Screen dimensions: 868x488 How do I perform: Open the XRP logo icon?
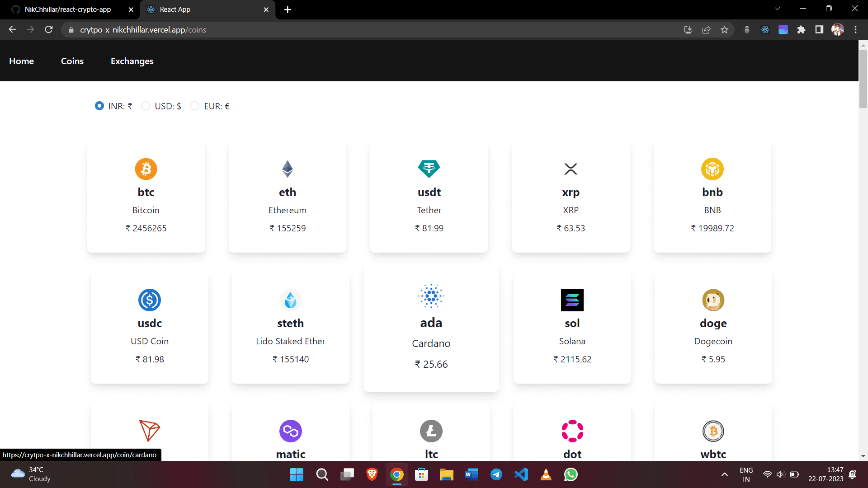coord(571,169)
